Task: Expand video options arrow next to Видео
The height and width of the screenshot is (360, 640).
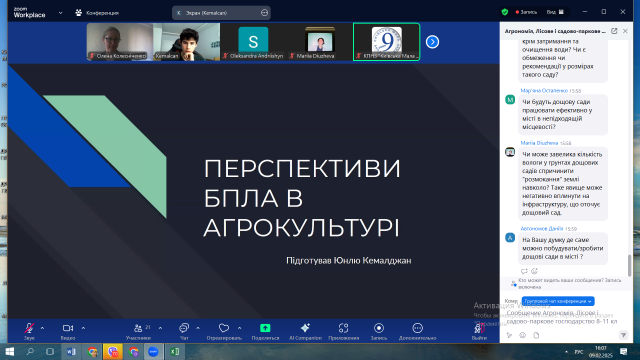Action: click(83, 328)
